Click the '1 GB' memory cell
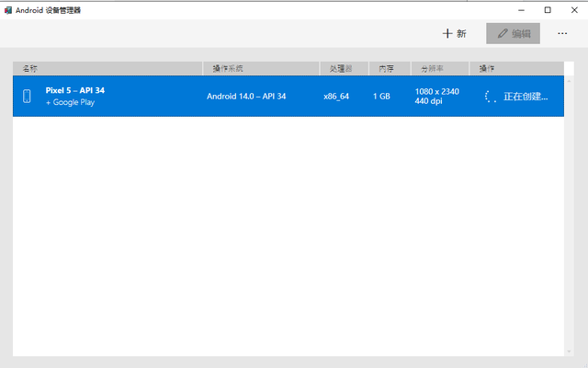 tap(381, 96)
